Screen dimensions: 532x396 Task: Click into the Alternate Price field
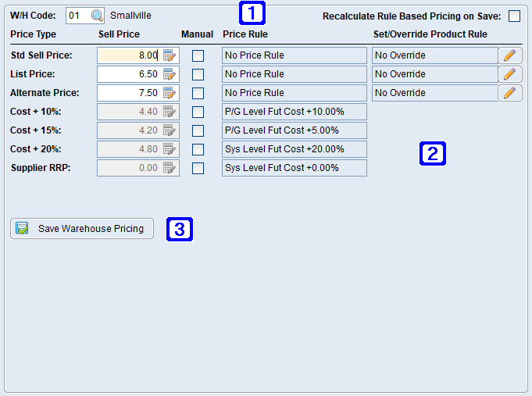click(x=129, y=93)
